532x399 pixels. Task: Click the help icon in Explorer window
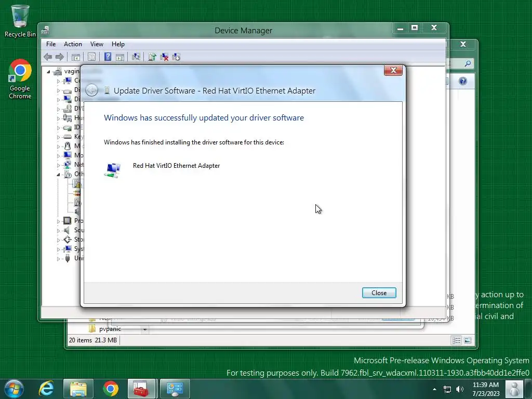[x=463, y=81]
